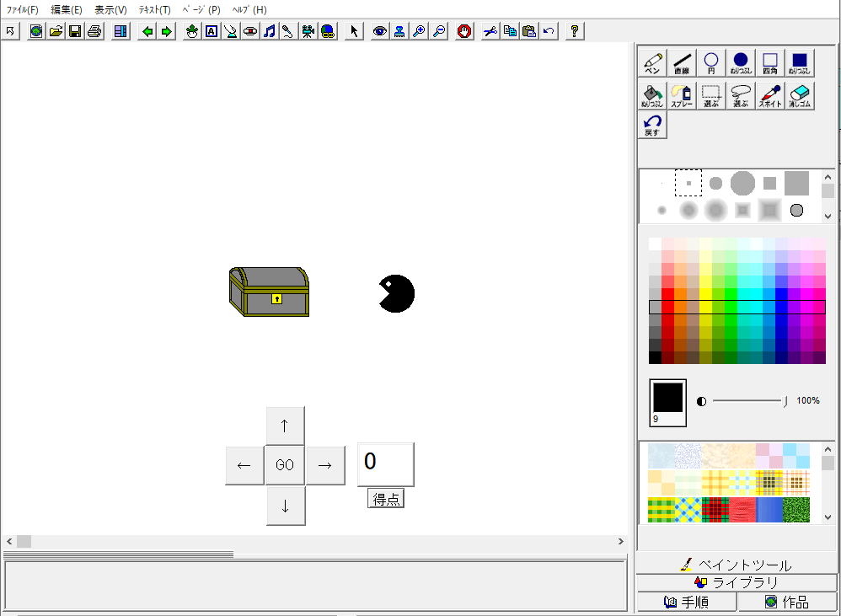Viewport: 841px width, 616px height.
Task: Select the ペン (pen) tool
Action: (652, 63)
